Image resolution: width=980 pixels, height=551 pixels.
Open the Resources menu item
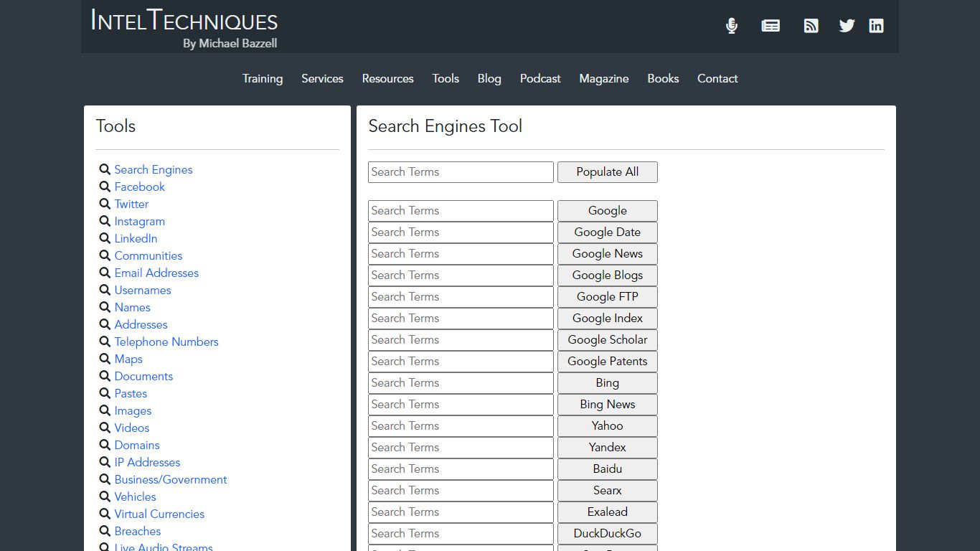tap(387, 79)
